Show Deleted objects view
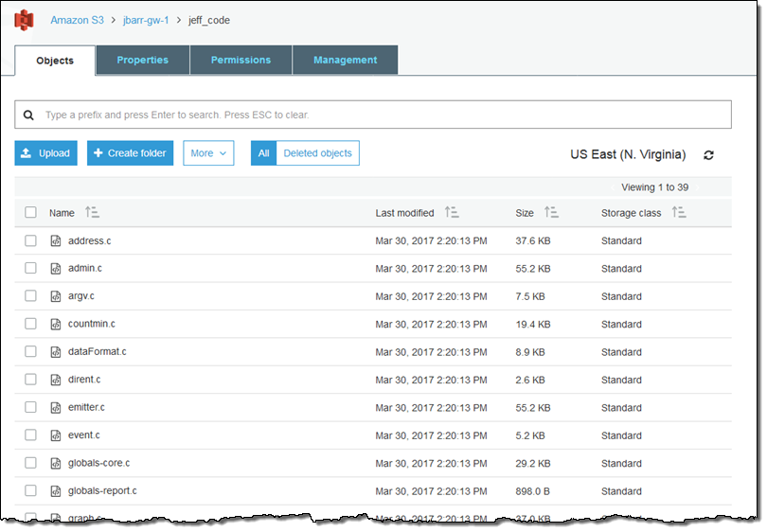This screenshot has height=532, width=767. coord(317,153)
